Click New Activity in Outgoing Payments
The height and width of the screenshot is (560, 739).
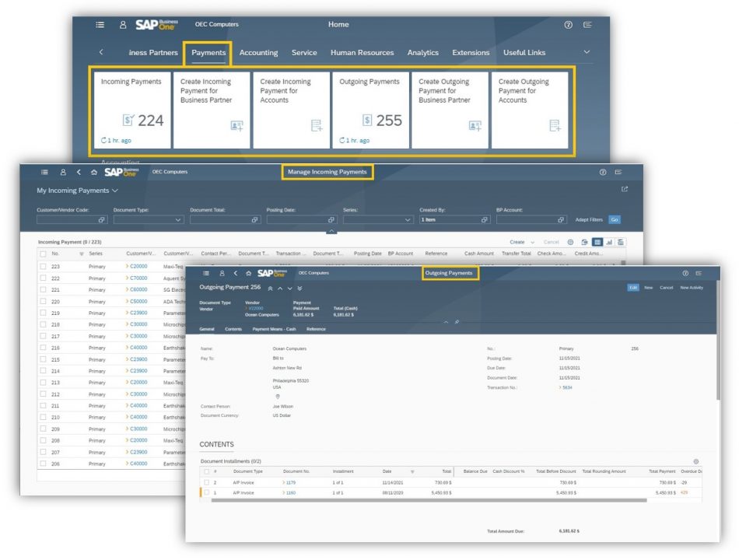click(x=692, y=288)
